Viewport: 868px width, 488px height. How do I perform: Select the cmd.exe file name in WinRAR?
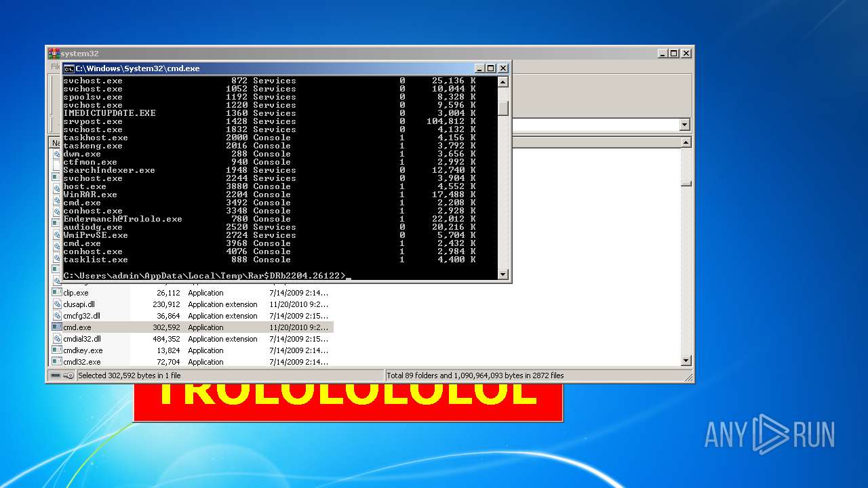77,327
